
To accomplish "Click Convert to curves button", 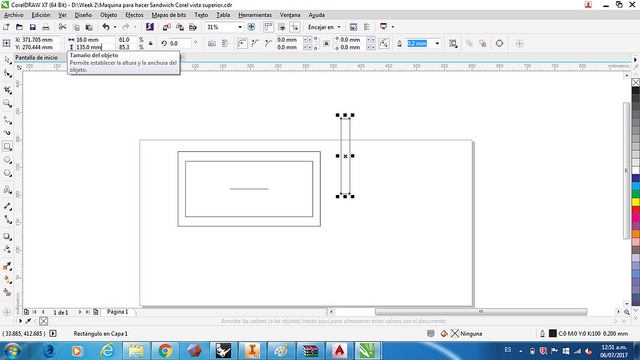I will pyautogui.click(x=499, y=43).
